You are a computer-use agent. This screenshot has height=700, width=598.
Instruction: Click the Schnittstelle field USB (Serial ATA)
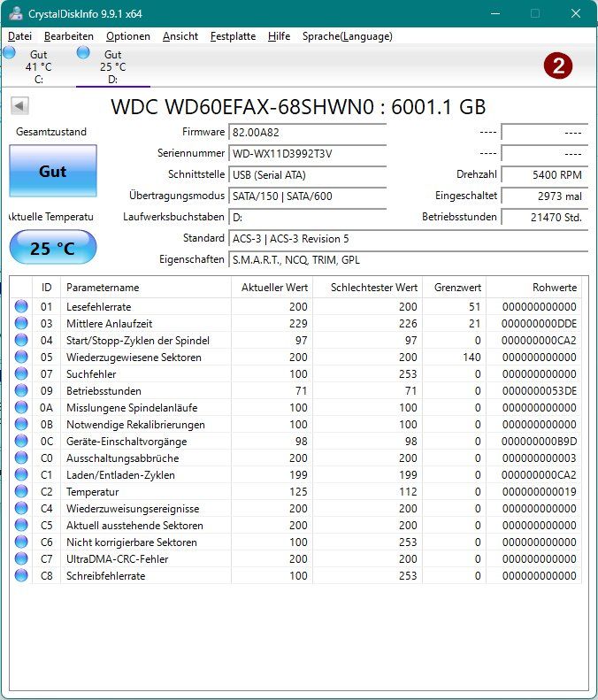click(308, 175)
